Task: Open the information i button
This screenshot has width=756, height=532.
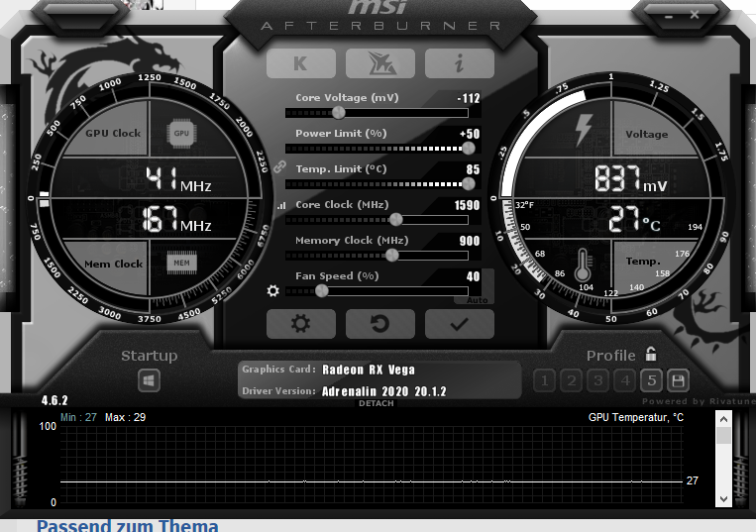Action: click(x=460, y=63)
